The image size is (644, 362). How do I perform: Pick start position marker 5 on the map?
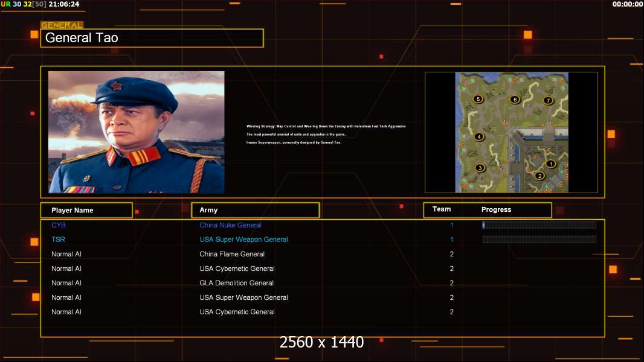[478, 99]
